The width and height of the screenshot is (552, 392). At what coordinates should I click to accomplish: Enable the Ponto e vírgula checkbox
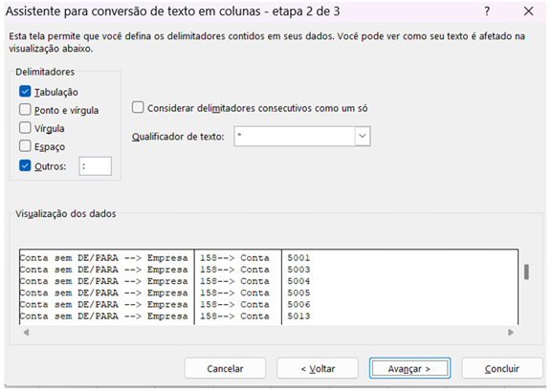(x=25, y=110)
